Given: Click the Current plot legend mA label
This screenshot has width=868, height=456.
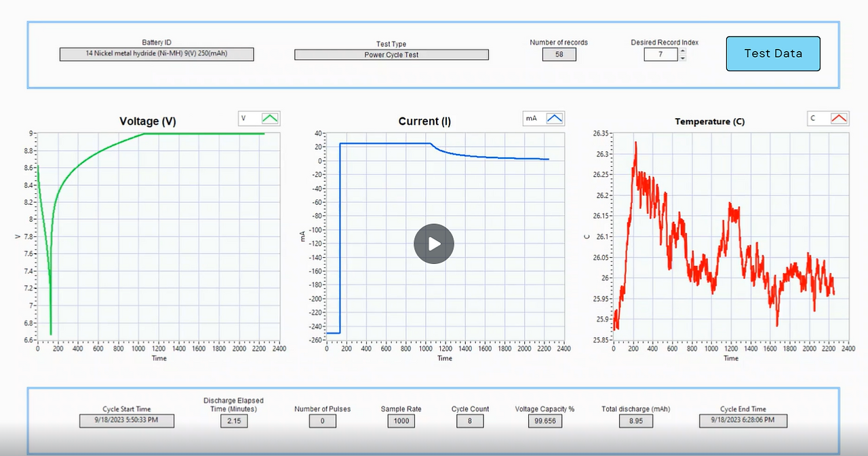Looking at the screenshot, I should [531, 118].
